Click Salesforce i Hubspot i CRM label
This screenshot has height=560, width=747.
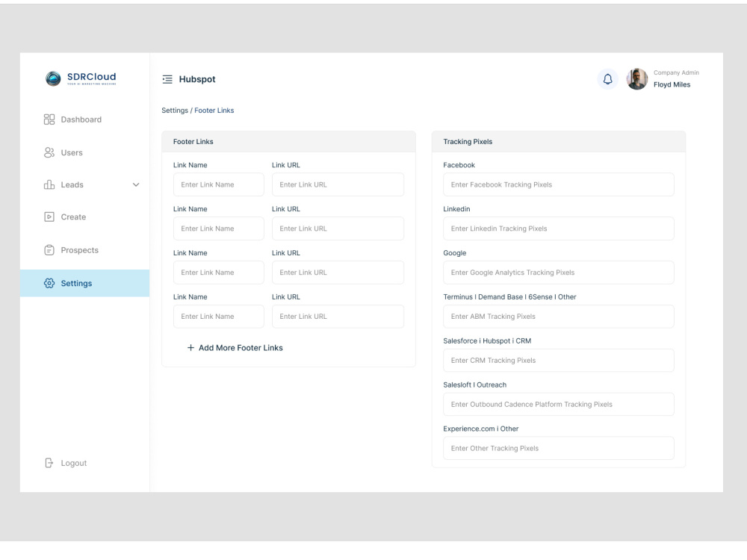click(x=487, y=341)
